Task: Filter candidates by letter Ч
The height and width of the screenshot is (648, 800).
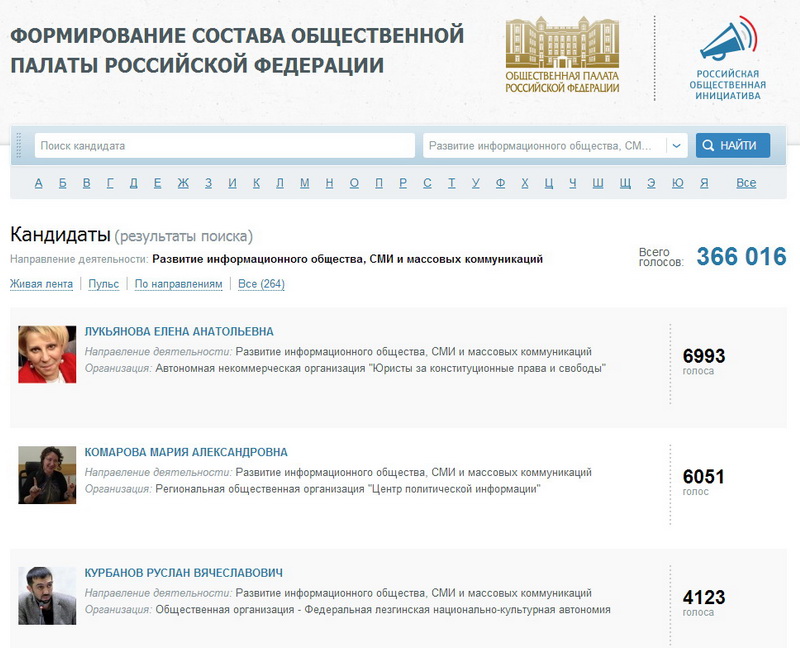Action: click(573, 183)
